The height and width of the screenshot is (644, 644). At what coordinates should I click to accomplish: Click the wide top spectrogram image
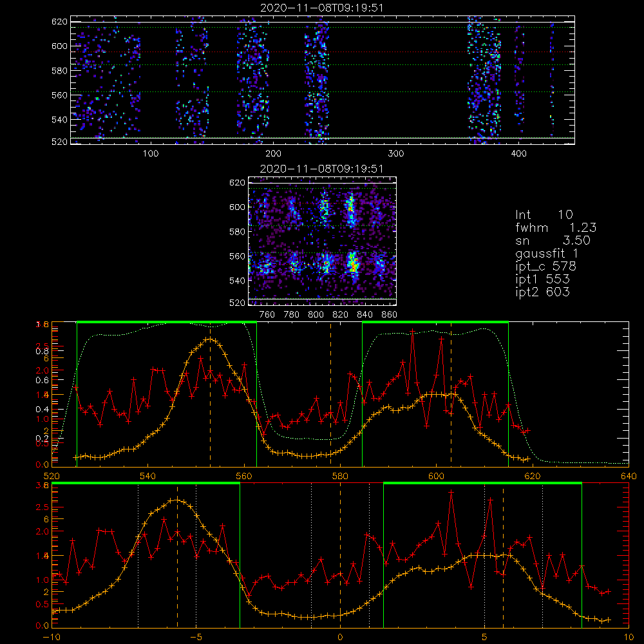coord(323,80)
